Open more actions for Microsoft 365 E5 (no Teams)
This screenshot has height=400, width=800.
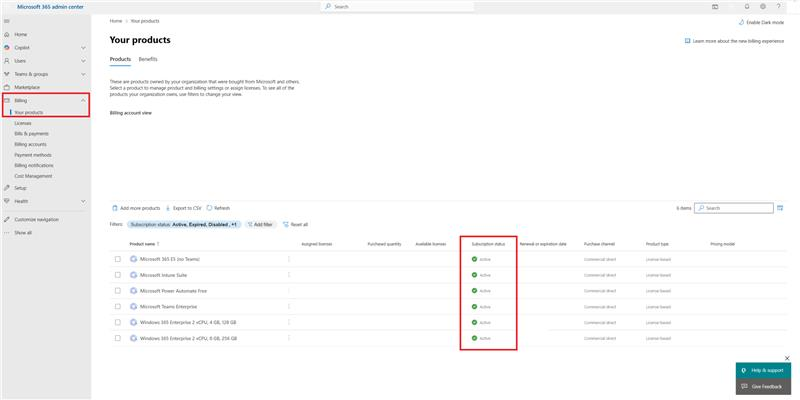pyautogui.click(x=289, y=259)
